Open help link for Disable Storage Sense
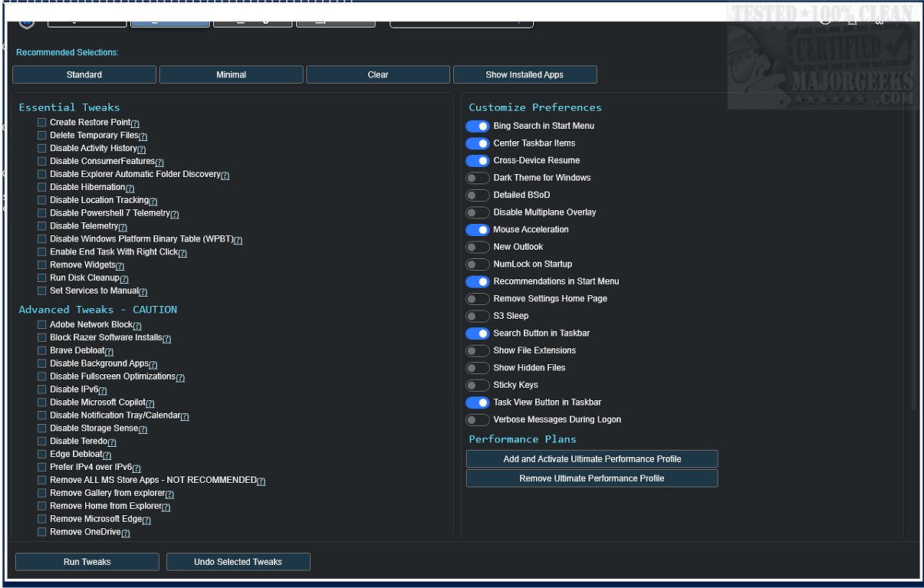This screenshot has height=588, width=924. click(143, 429)
